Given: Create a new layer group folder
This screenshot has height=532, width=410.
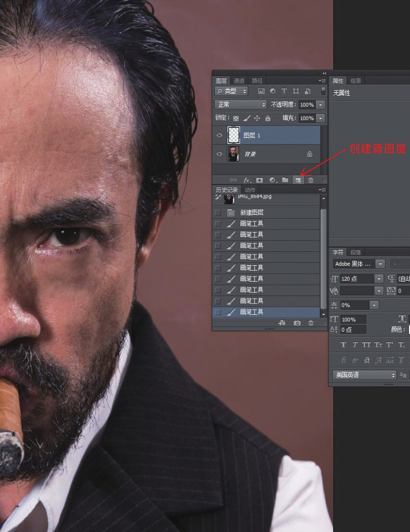Looking at the screenshot, I should (285, 180).
